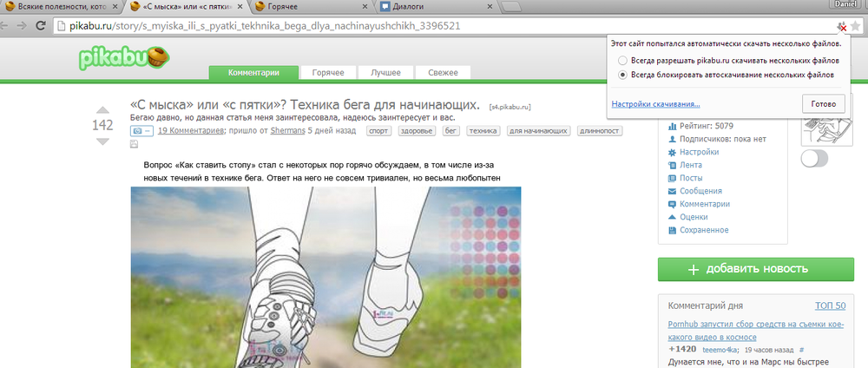Upvote the post with the up arrow
This screenshot has width=868, height=368.
(102, 110)
